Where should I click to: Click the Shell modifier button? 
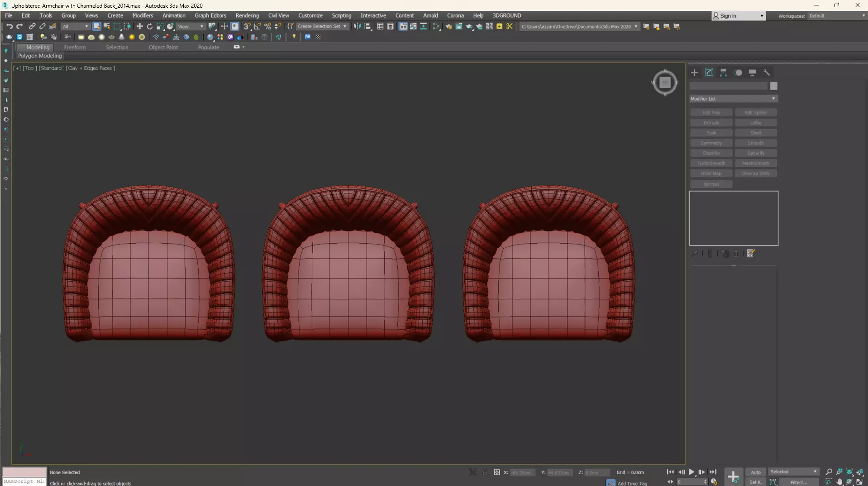pyautogui.click(x=755, y=133)
